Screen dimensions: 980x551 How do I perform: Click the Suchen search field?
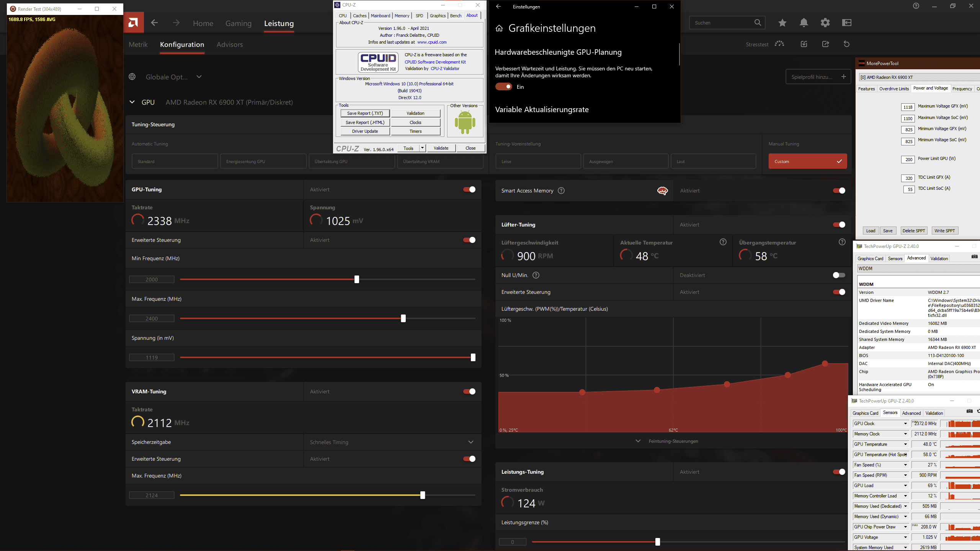coord(727,23)
